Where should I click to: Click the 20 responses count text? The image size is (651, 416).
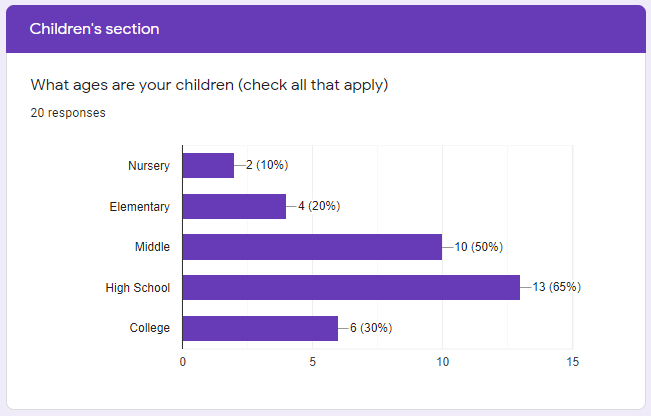pyautogui.click(x=68, y=113)
